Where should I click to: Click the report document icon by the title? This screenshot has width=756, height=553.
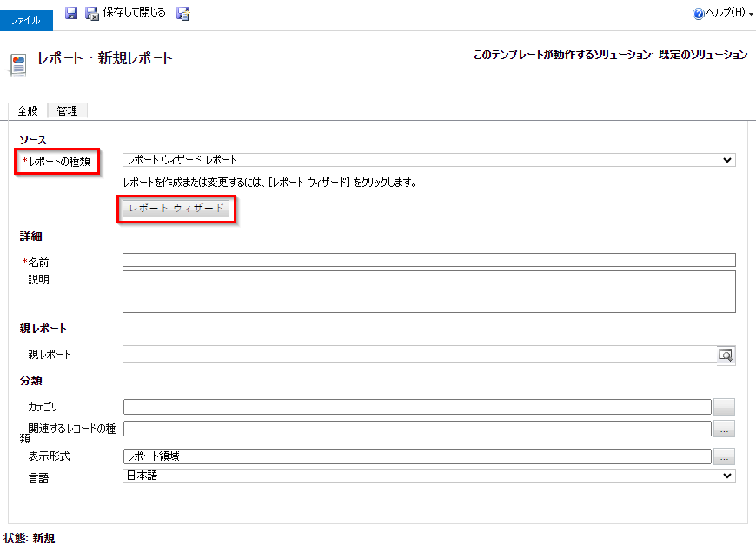tap(18, 64)
